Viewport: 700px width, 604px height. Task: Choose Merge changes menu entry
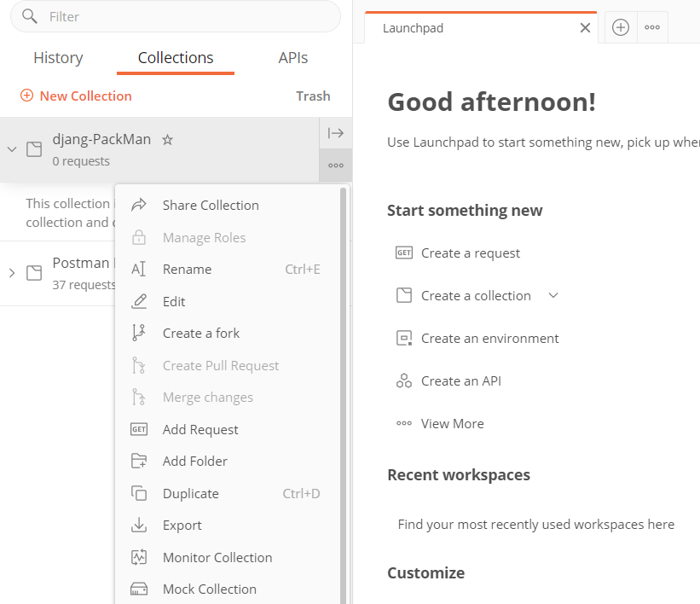[228, 398]
